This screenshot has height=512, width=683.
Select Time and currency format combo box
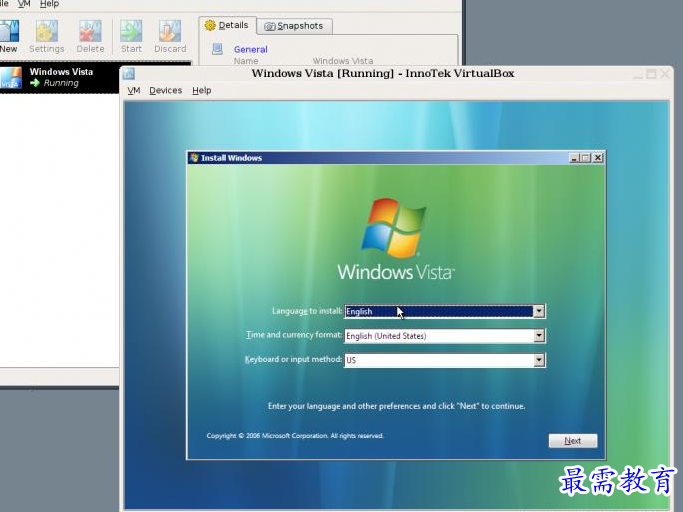pyautogui.click(x=445, y=336)
